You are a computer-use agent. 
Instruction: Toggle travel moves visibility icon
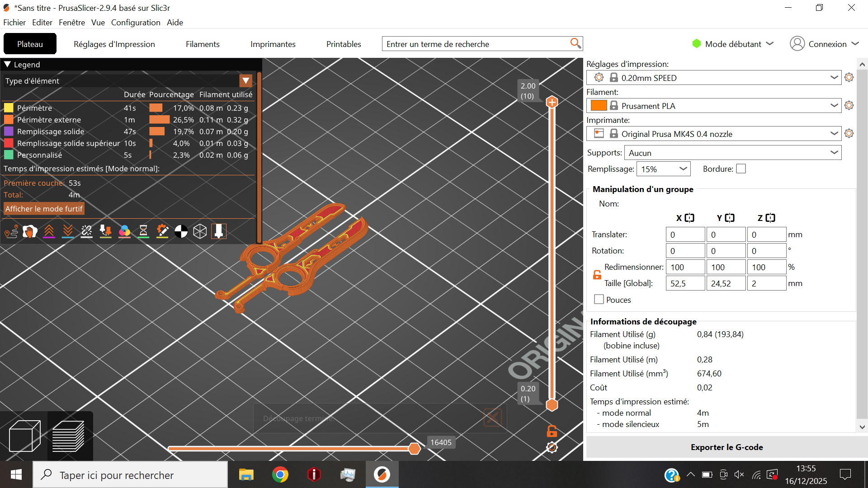tap(11, 232)
